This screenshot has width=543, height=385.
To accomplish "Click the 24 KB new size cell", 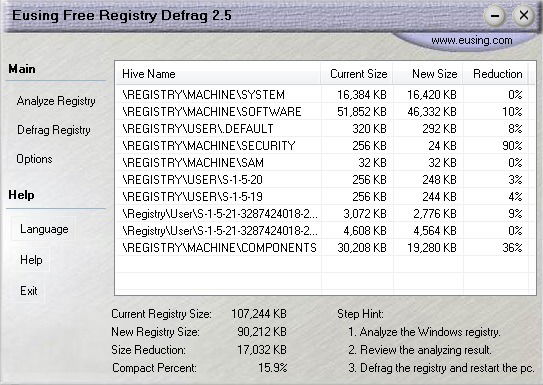I will (442, 145).
